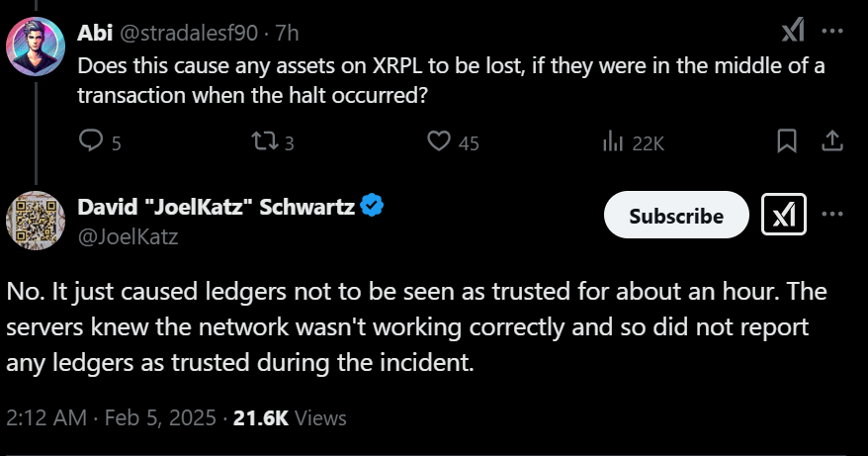Open more options menu on Abi's post
Screen dimensions: 868x456
[832, 32]
